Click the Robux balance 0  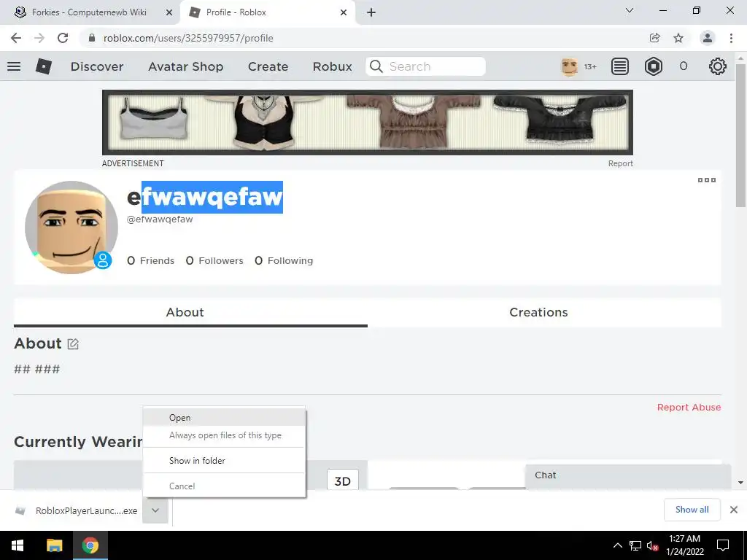[683, 66]
